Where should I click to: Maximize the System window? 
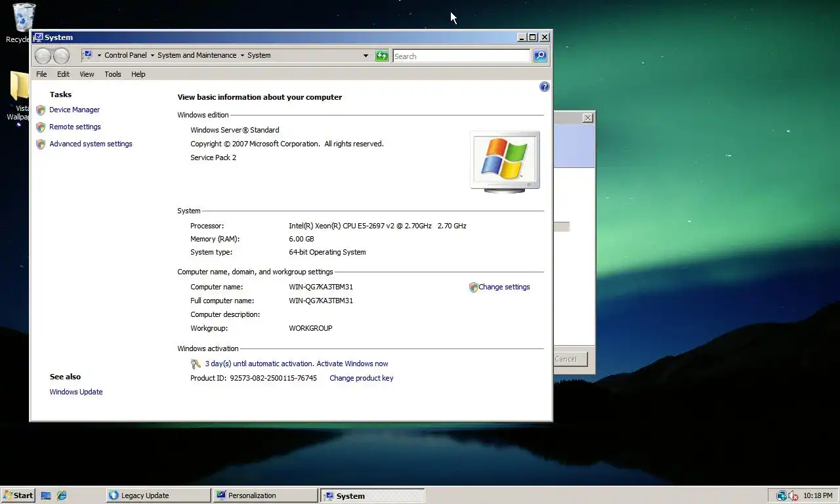coord(533,37)
